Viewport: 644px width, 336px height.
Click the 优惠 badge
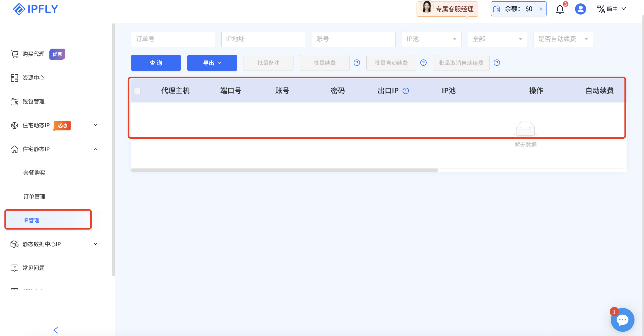[57, 54]
